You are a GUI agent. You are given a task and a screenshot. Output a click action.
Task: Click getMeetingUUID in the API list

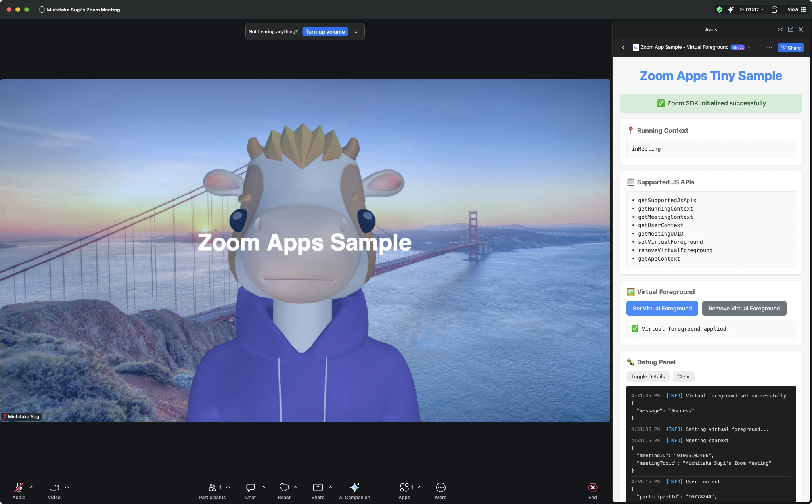(x=661, y=234)
